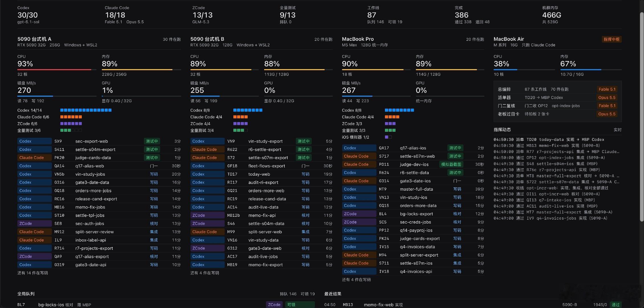
Task: Open the PK20 judge-cards-data row
Action: [99, 158]
